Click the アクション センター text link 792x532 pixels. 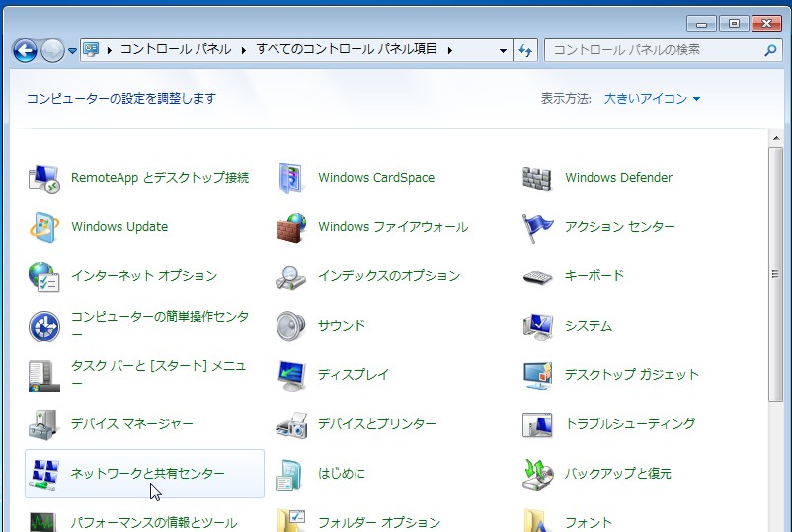click(x=620, y=227)
